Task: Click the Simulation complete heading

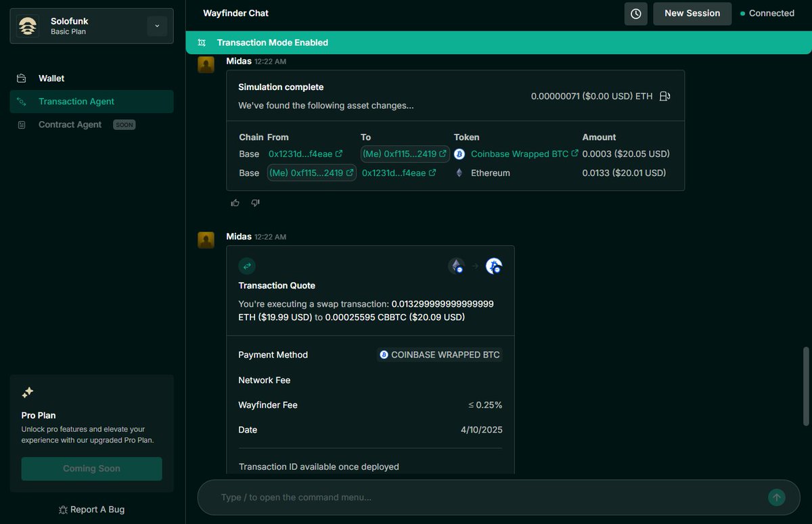Action: coord(281,87)
